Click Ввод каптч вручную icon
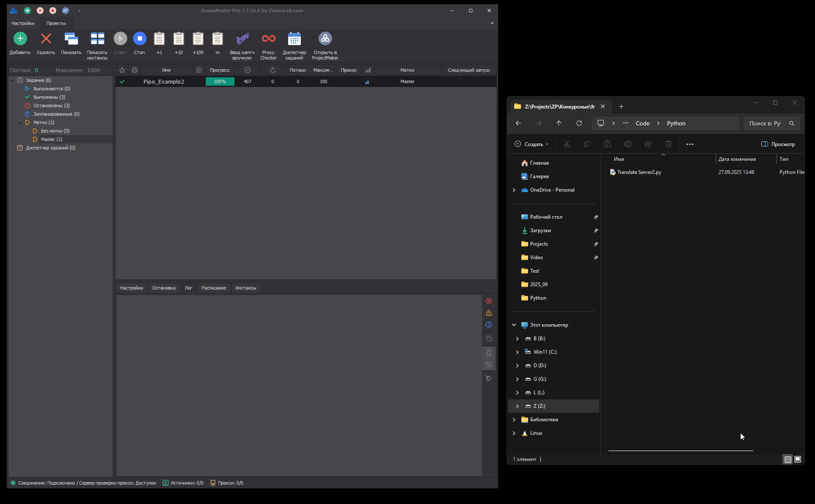Image resolution: width=815 pixels, height=504 pixels. click(242, 39)
